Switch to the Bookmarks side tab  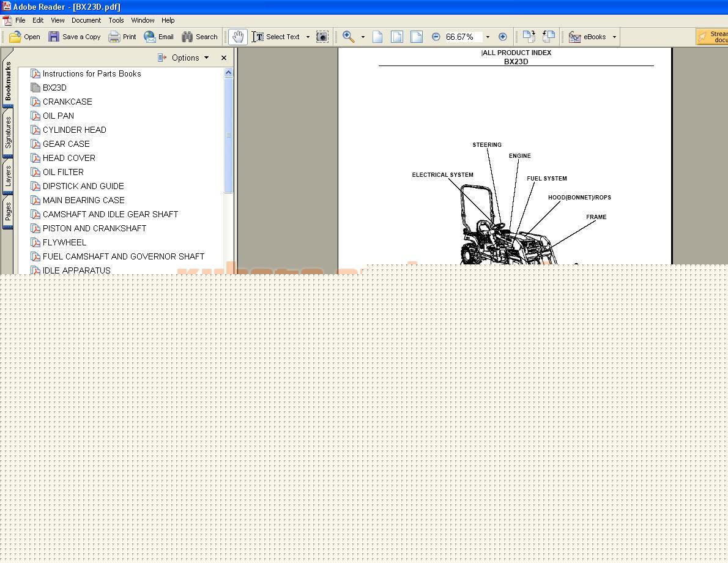coord(8,81)
